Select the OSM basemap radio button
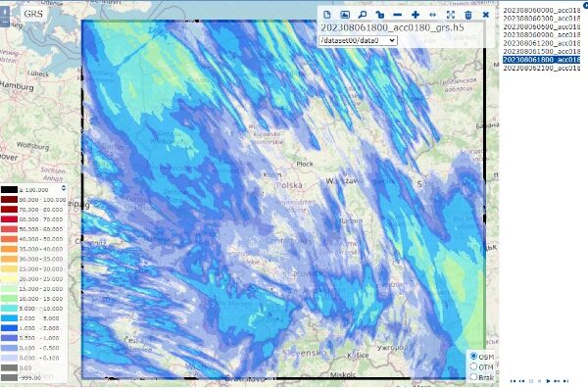This screenshot has height=388, width=588. click(473, 356)
